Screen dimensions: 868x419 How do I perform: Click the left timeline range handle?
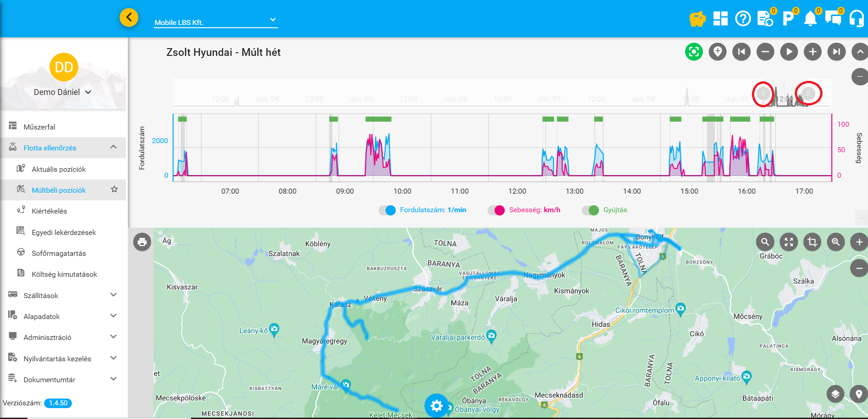click(763, 94)
